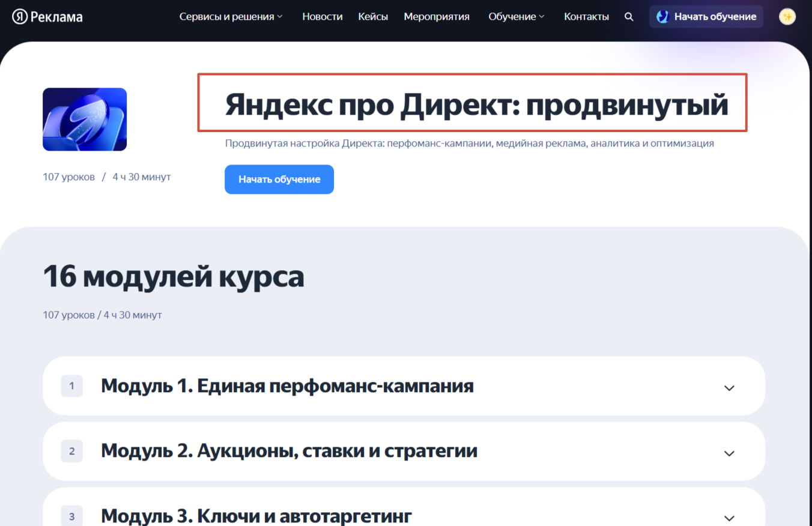Click the module 3 number badge
This screenshot has width=812, height=526.
click(71, 516)
